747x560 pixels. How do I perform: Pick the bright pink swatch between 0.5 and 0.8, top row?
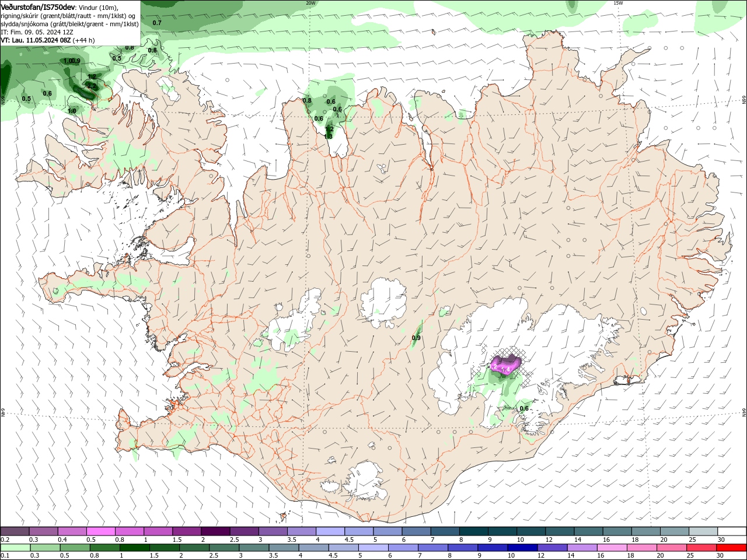tap(100, 531)
